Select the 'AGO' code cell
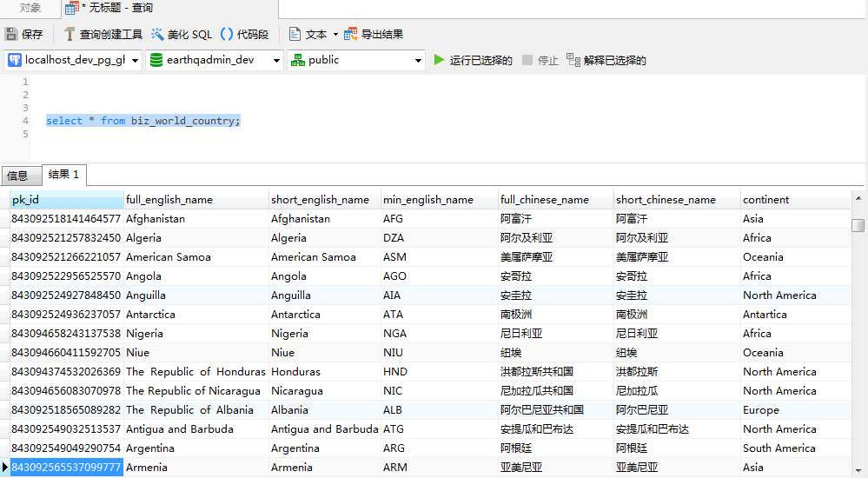Screen dimensions: 868x478 click(441, 276)
